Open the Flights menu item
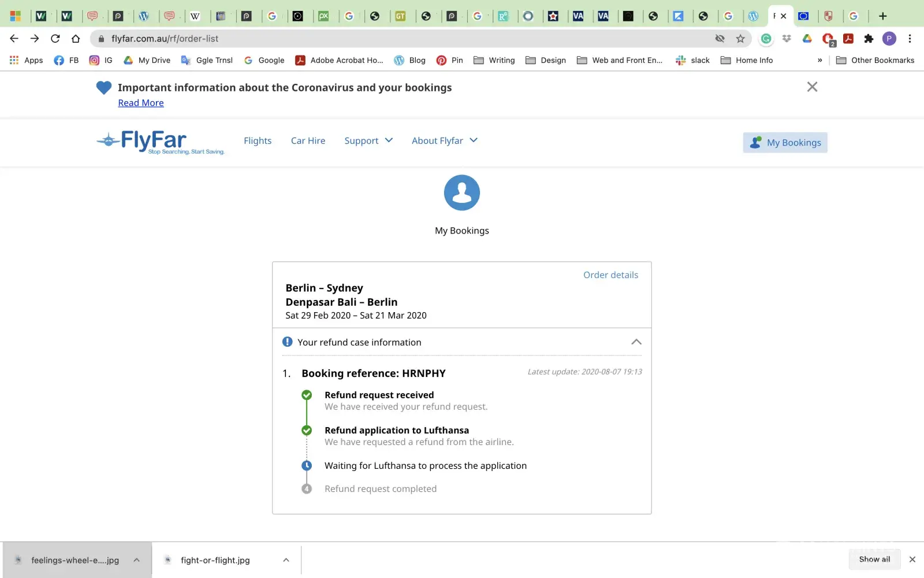Screen dimensions: 924x578 click(x=258, y=140)
